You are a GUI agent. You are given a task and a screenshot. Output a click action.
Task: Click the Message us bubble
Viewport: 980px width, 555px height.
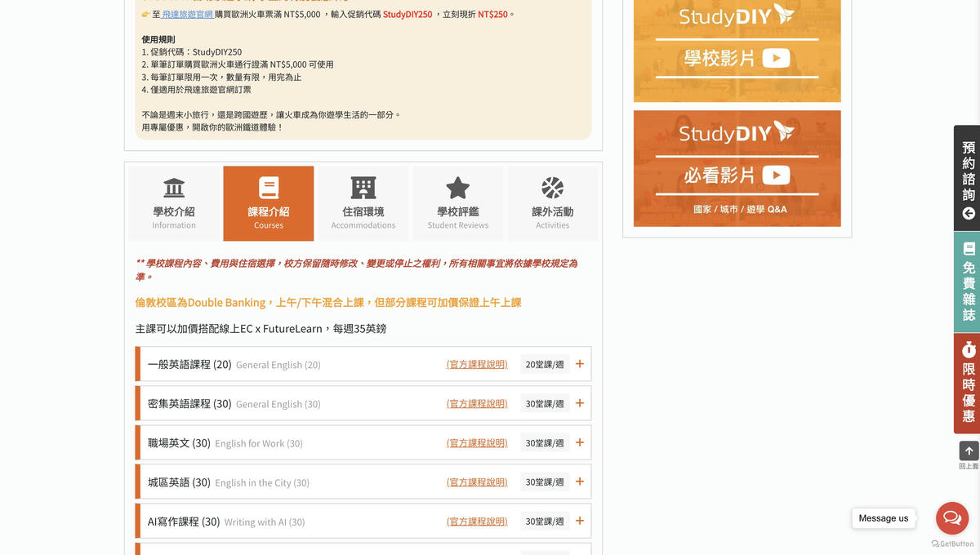[x=883, y=517]
